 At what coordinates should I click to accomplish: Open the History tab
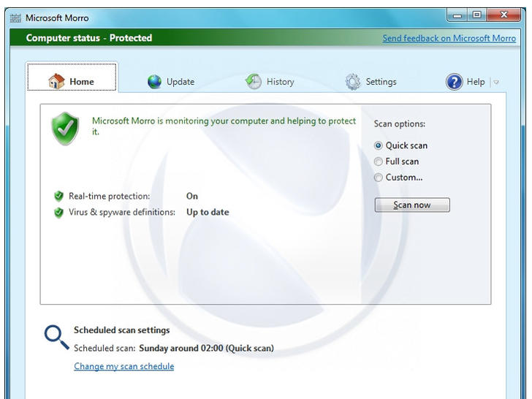pos(270,82)
